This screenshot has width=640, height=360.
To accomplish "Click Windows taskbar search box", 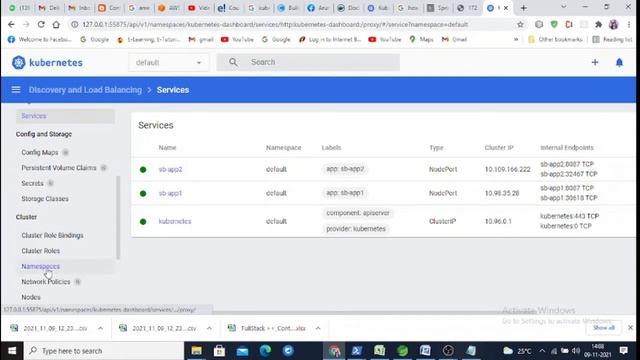I will [x=104, y=351].
